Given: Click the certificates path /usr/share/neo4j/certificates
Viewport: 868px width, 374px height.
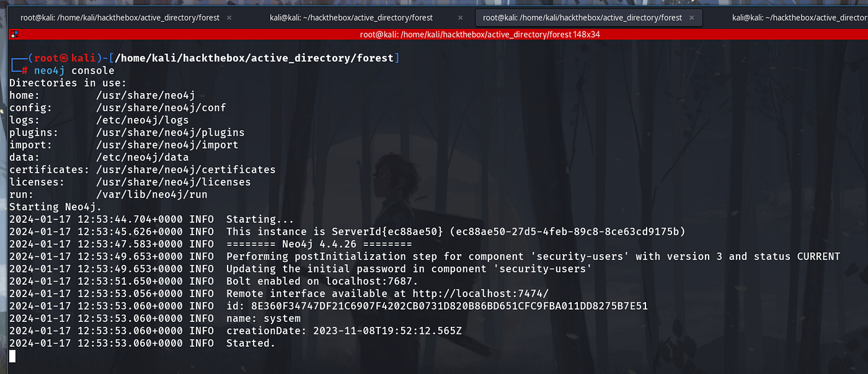Looking at the screenshot, I should (186, 170).
